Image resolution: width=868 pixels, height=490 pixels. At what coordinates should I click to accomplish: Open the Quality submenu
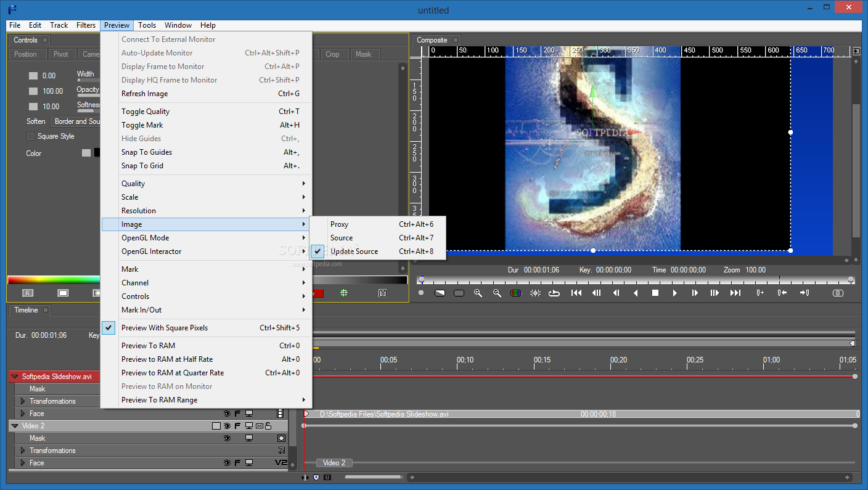coord(207,184)
